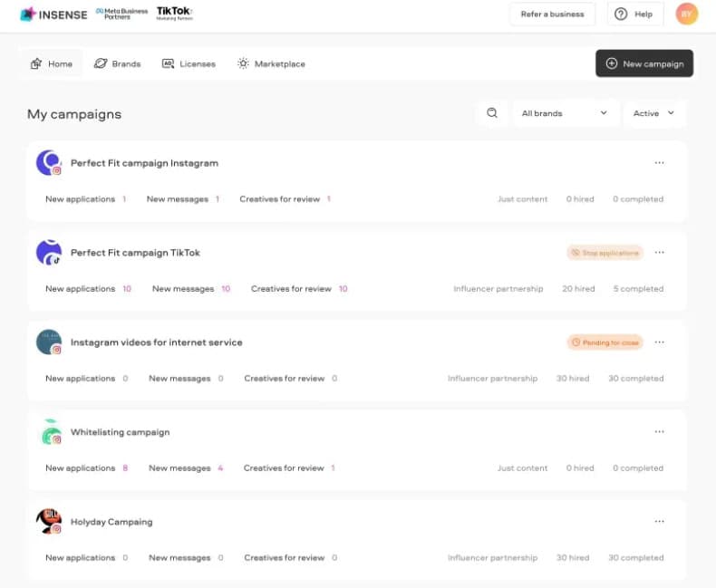Image resolution: width=716 pixels, height=588 pixels.
Task: Click the plus icon in New campaign
Action: click(612, 63)
